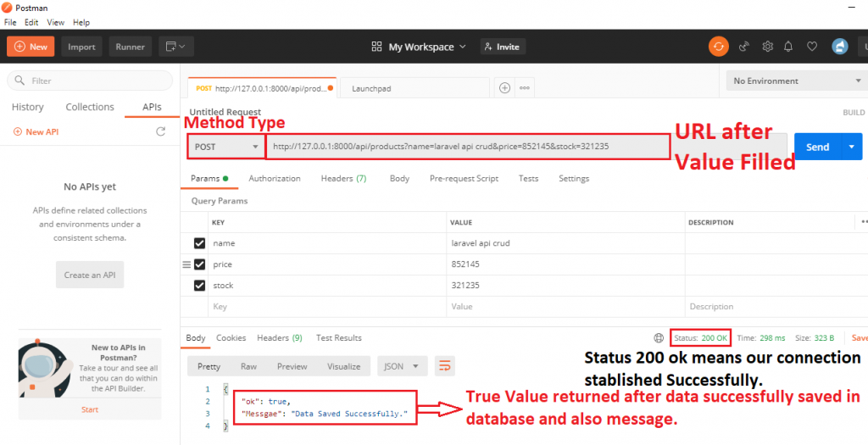This screenshot has height=445, width=868.
Task: Click the orange sync icon
Action: pos(718,47)
